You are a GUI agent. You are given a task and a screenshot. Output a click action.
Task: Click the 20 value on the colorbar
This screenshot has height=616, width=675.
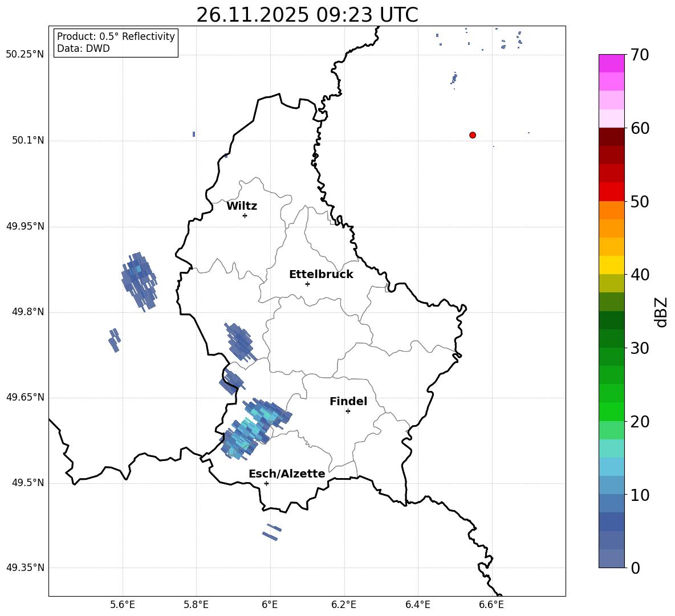click(x=640, y=421)
